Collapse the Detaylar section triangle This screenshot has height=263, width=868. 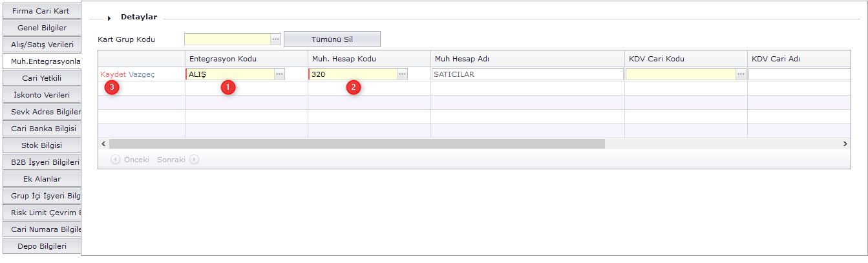coord(109,18)
